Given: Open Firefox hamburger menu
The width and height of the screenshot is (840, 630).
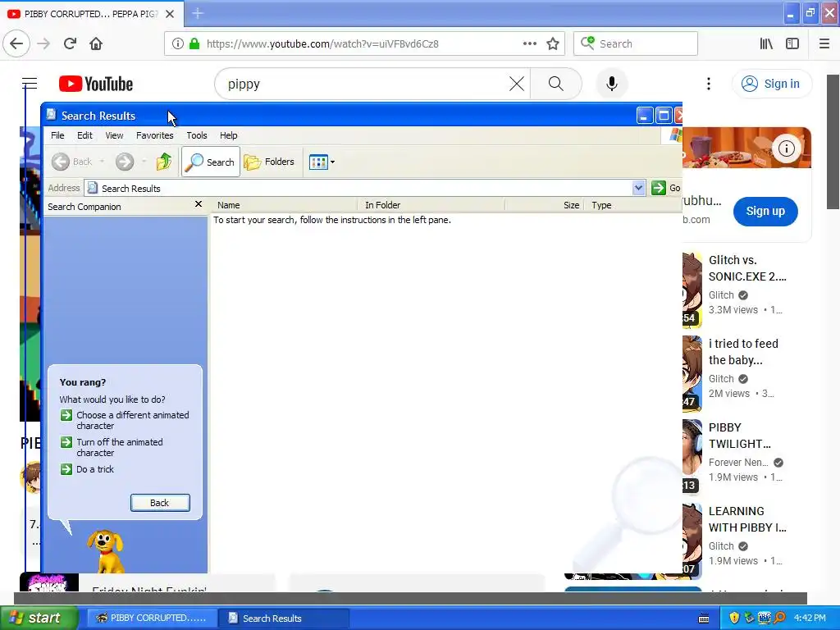Looking at the screenshot, I should tap(824, 44).
